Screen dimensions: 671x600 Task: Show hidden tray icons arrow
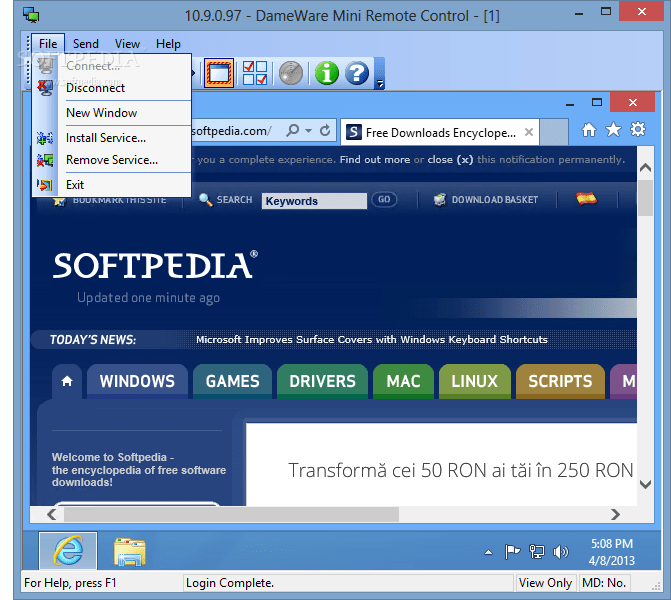pos(488,552)
